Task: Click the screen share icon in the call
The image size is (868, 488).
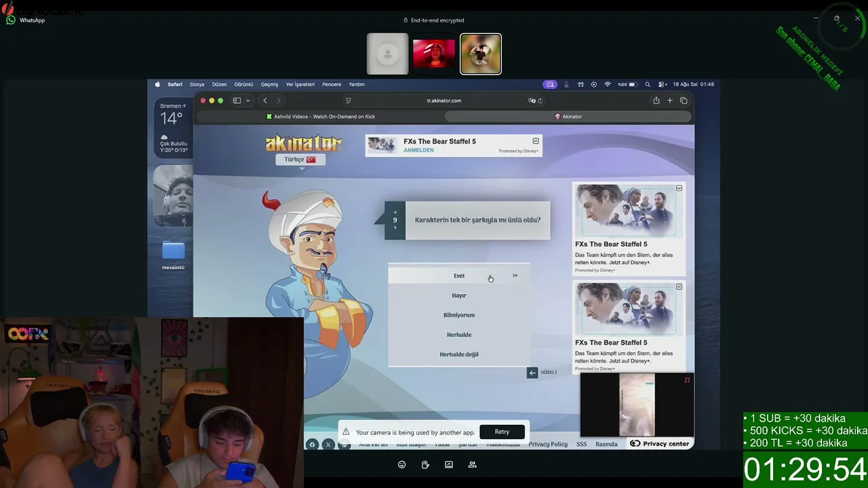Action: coord(449,465)
